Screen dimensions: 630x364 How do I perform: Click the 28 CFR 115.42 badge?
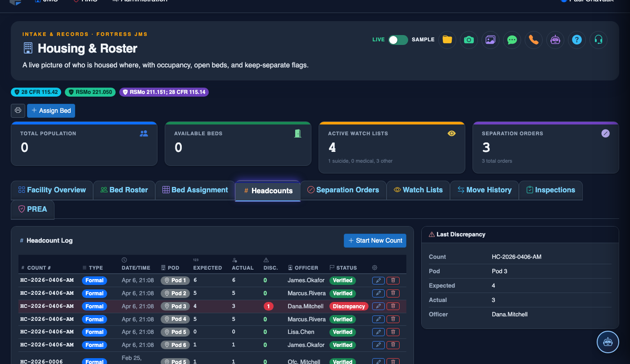[x=36, y=92]
